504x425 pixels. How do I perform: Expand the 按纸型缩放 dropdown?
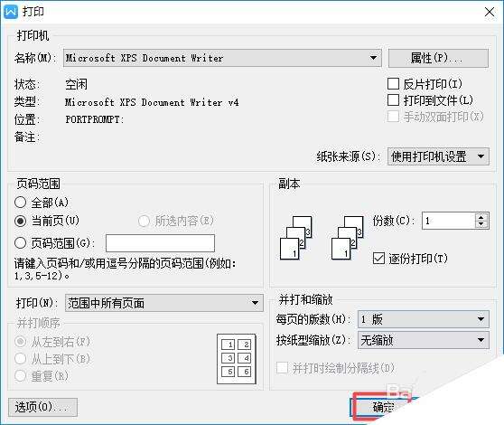[424, 340]
